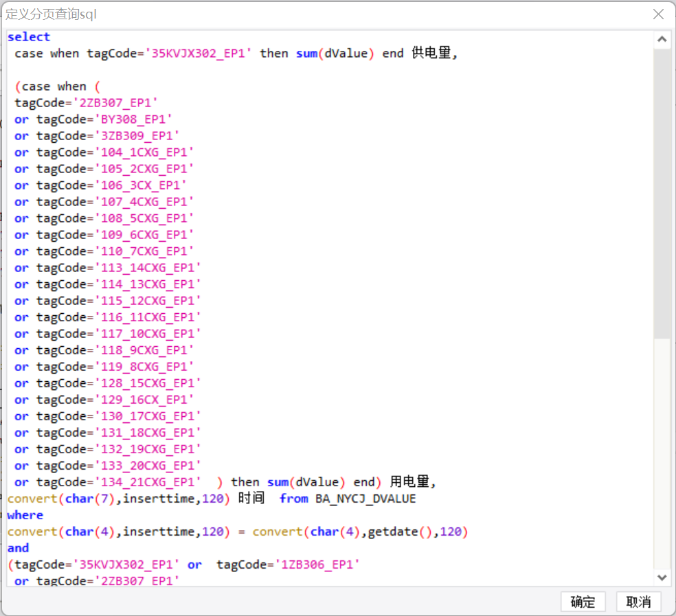This screenshot has height=616, width=676.
Task: Click the line with '106_3CX_EP1'
Action: pos(100,185)
